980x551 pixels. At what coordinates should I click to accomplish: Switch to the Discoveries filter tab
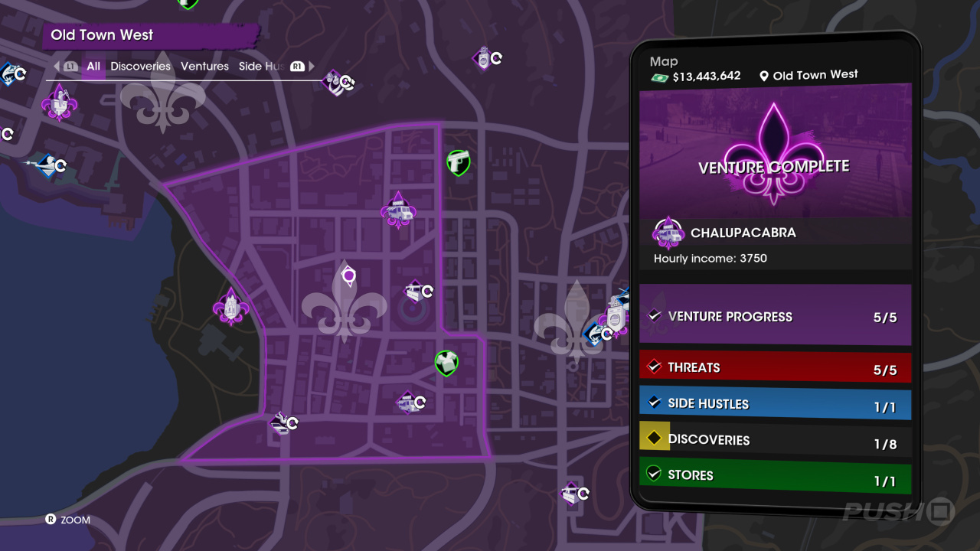[x=140, y=67]
